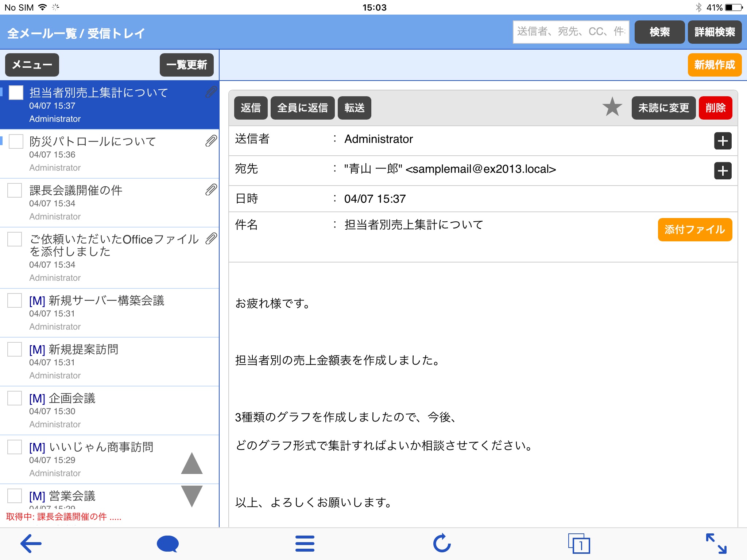Open the メニュー button
This screenshot has height=560, width=747.
coord(32,65)
